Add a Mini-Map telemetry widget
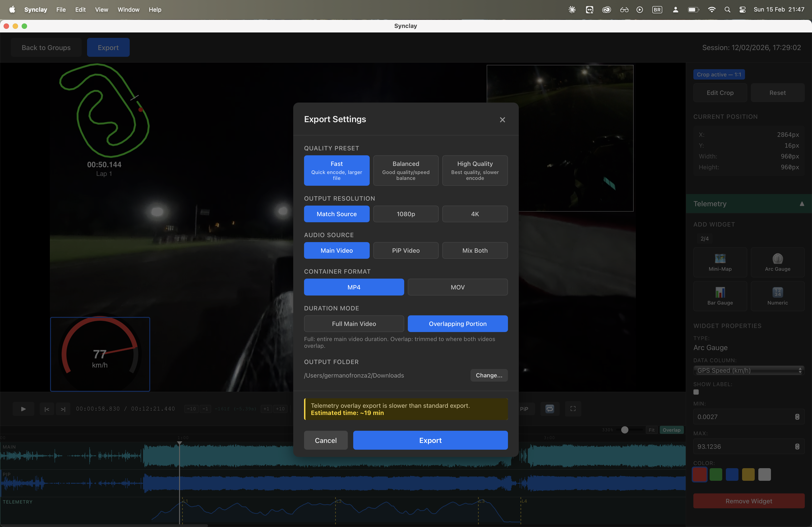 pos(720,262)
